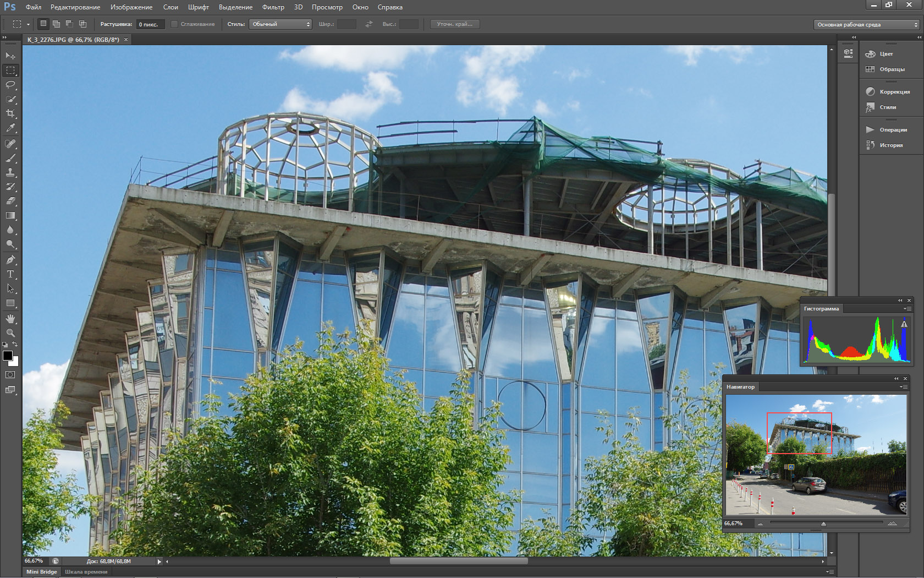Click the foreground color swatch

pos(8,356)
